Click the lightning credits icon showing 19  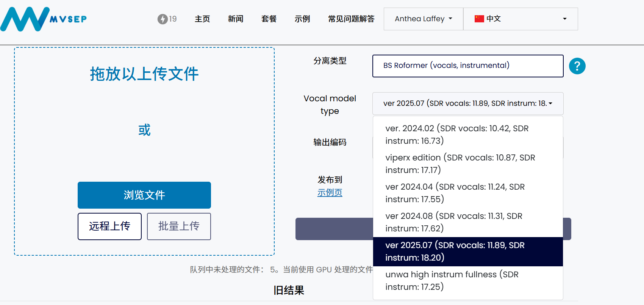pyautogui.click(x=163, y=19)
